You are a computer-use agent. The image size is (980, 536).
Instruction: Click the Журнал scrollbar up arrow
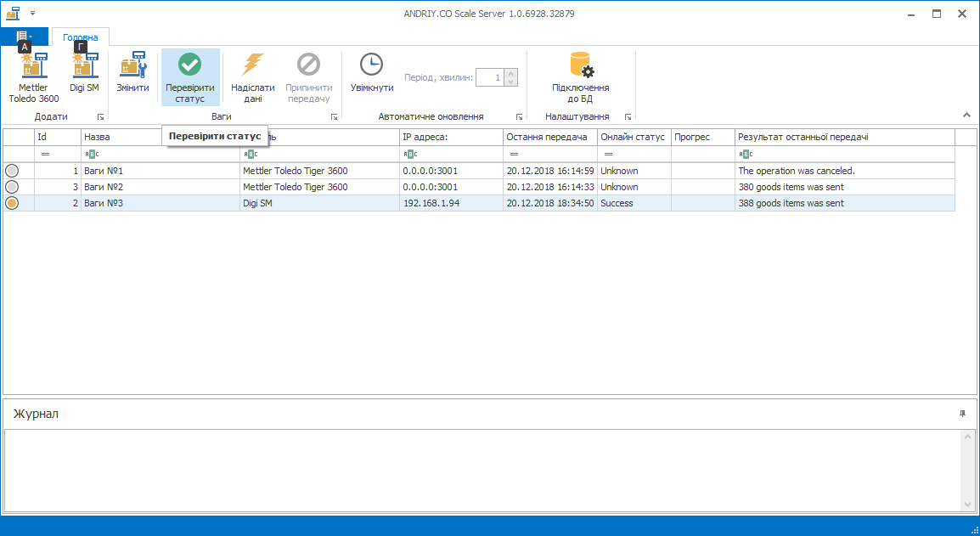(967, 437)
